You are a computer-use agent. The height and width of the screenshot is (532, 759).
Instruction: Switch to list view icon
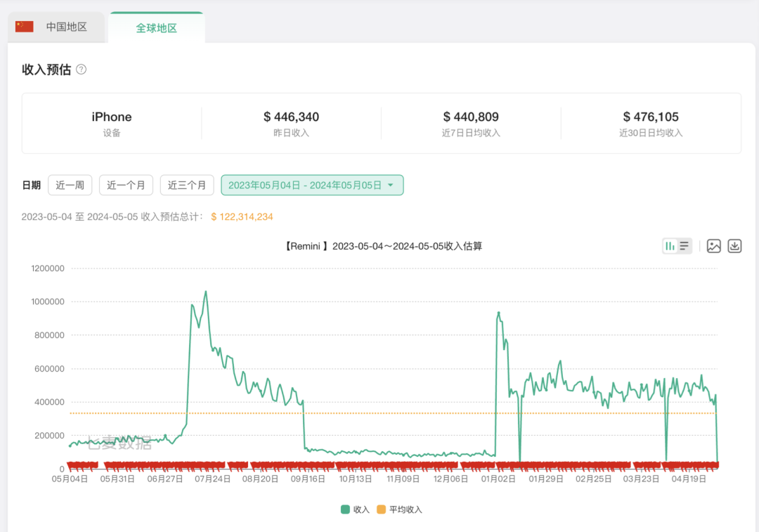coord(684,246)
